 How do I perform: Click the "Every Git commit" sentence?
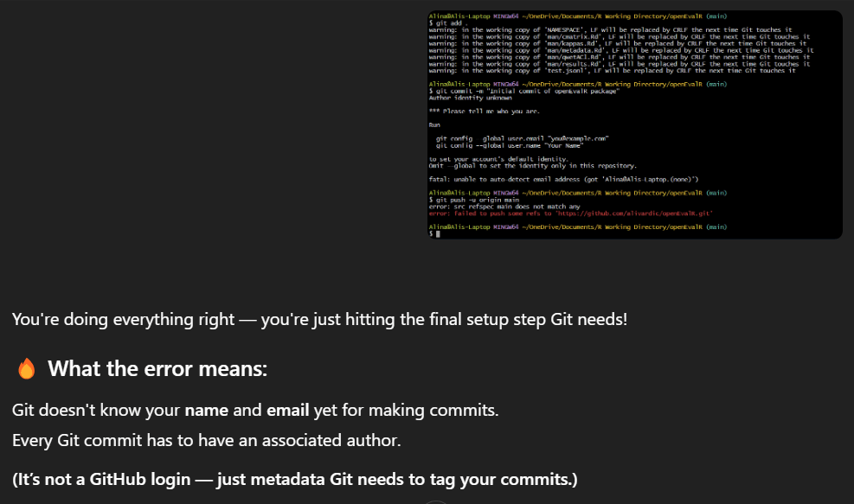tap(206, 441)
